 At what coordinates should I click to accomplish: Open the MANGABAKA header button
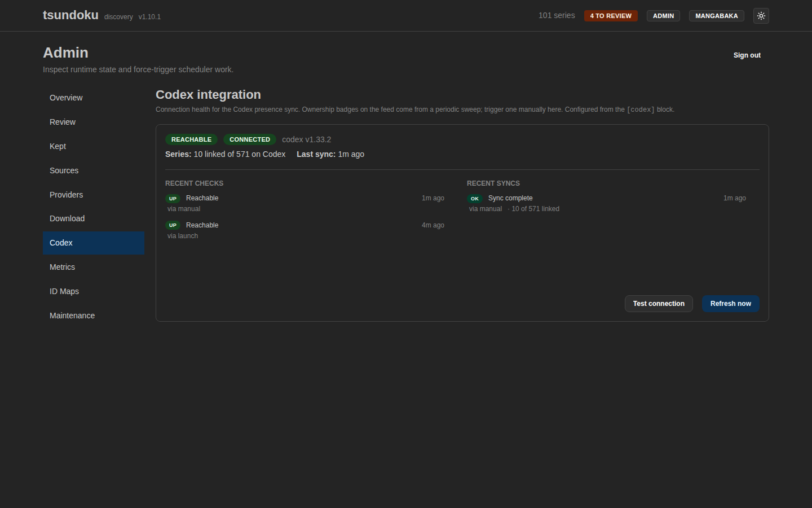click(x=716, y=16)
